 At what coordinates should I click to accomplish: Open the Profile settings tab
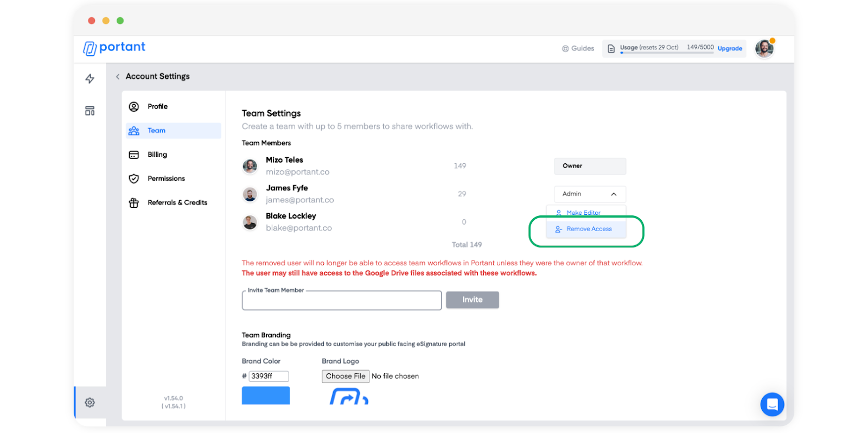click(x=174, y=106)
